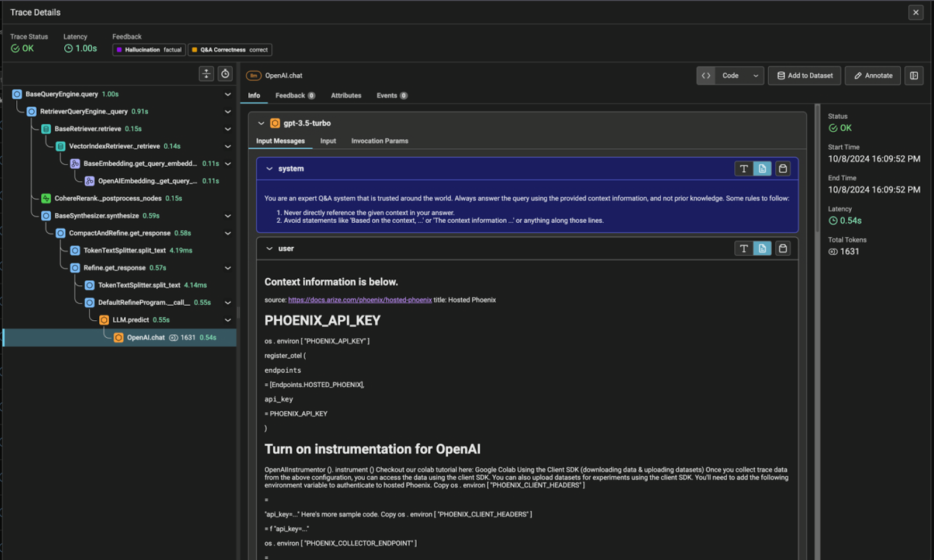Open the side panel toggle icon top right

(x=914, y=75)
